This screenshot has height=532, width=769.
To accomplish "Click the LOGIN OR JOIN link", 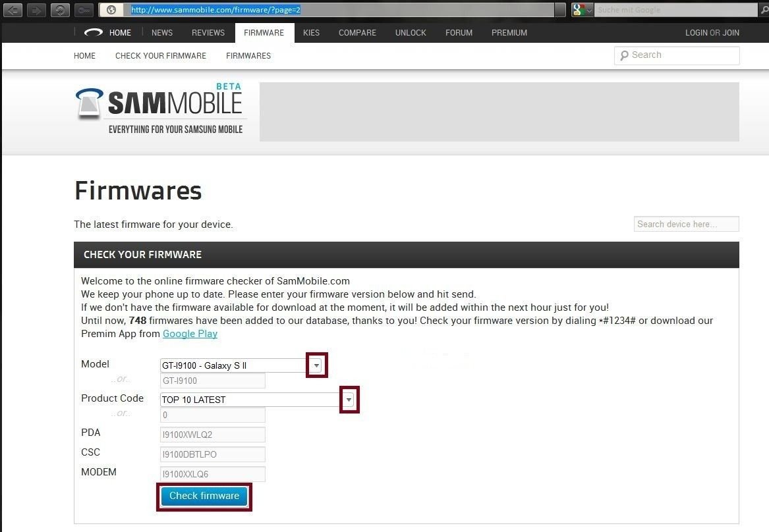I will coord(712,33).
